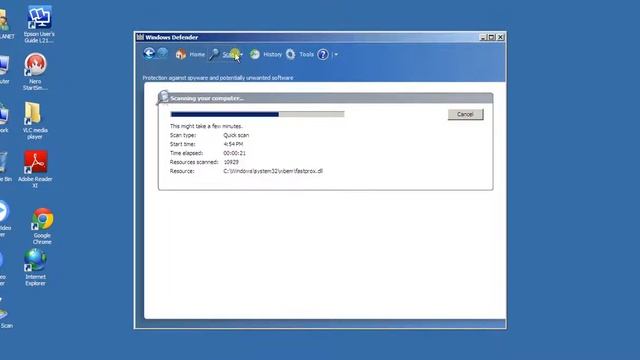Click the 'This might take a few minutes' text

tap(206, 126)
